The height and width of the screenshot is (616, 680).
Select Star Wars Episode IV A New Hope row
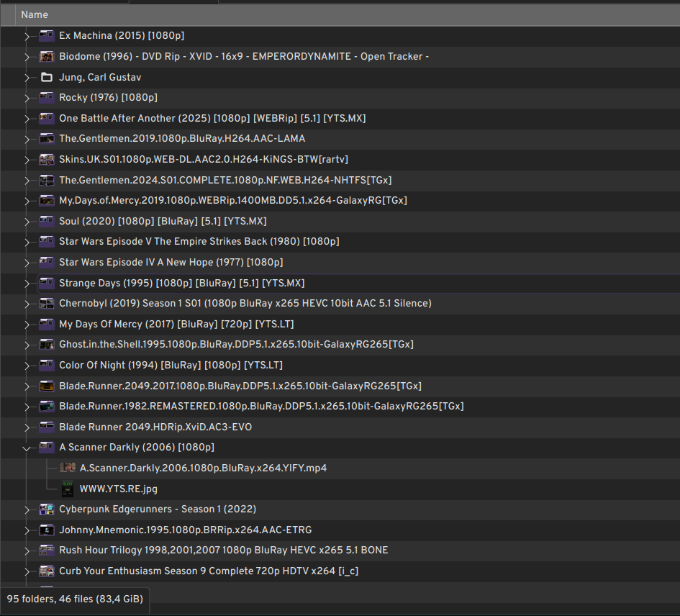tap(171, 263)
